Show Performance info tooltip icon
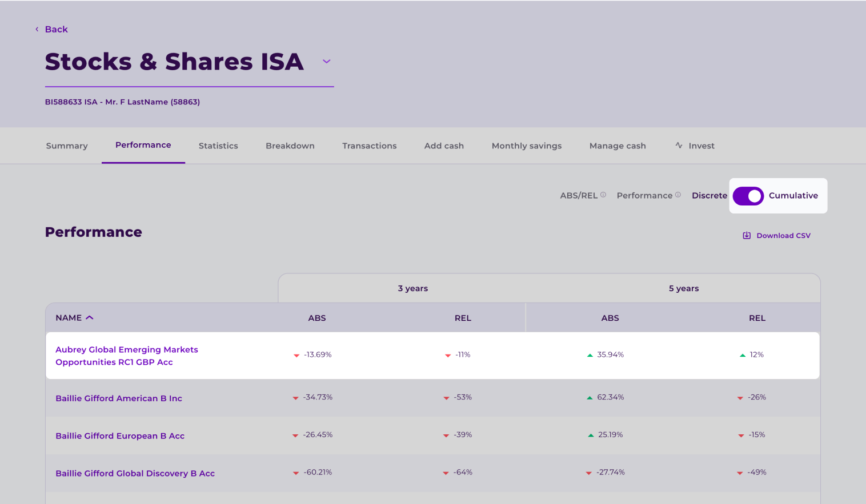 [x=678, y=195]
